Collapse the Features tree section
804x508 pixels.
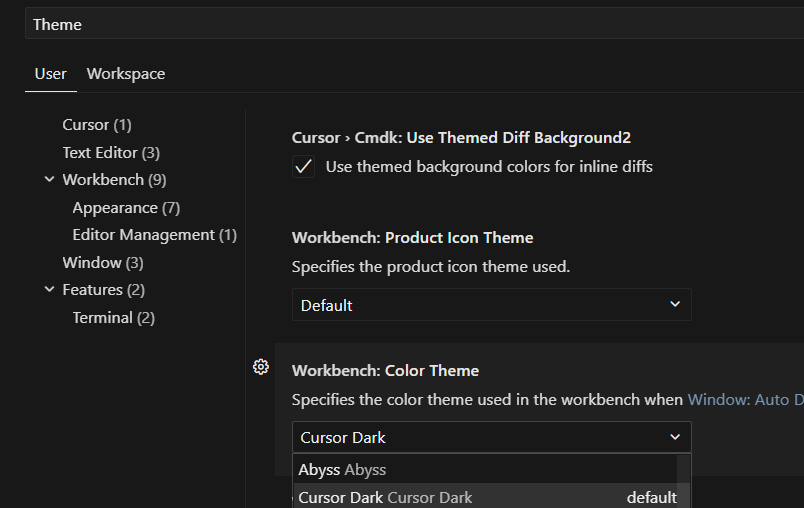pos(49,289)
